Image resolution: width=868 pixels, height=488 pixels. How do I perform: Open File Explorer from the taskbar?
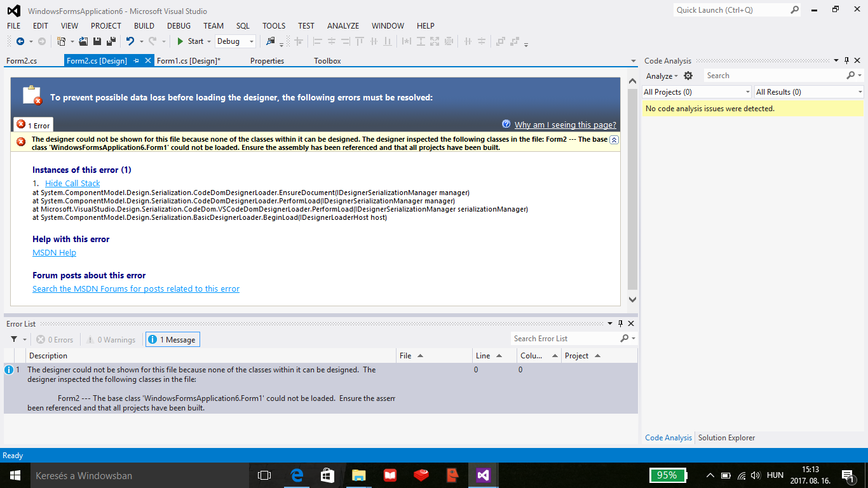point(359,475)
